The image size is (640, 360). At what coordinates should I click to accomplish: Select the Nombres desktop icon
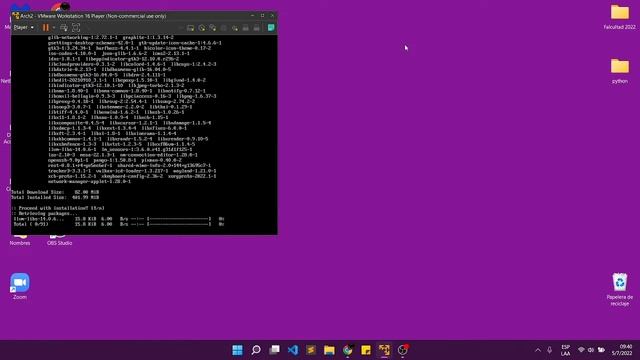[20, 240]
